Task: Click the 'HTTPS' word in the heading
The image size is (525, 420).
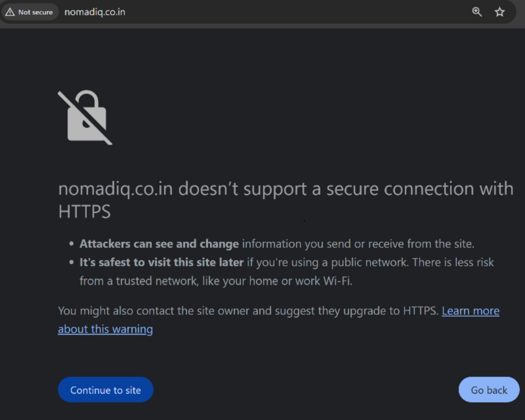Action: tap(84, 212)
